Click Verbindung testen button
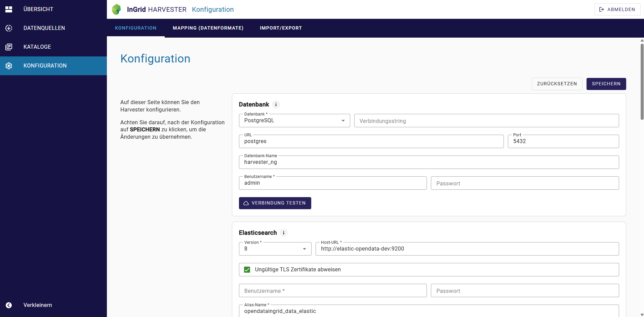The image size is (644, 317). pyautogui.click(x=275, y=203)
